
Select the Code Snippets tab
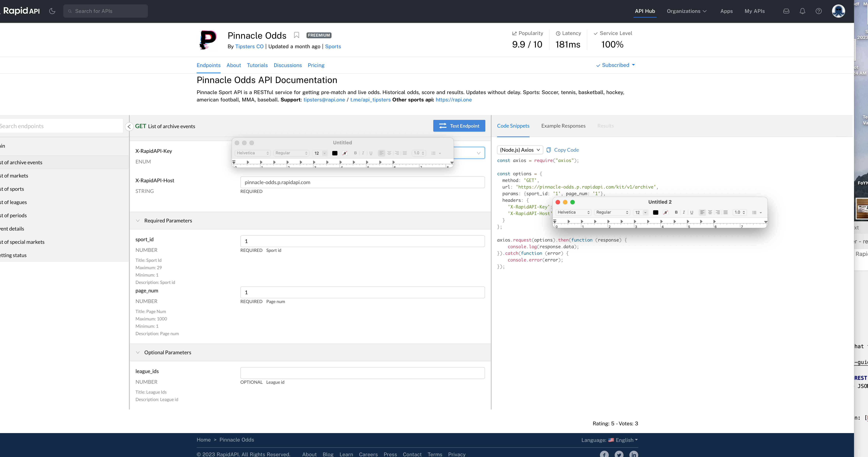tap(513, 126)
